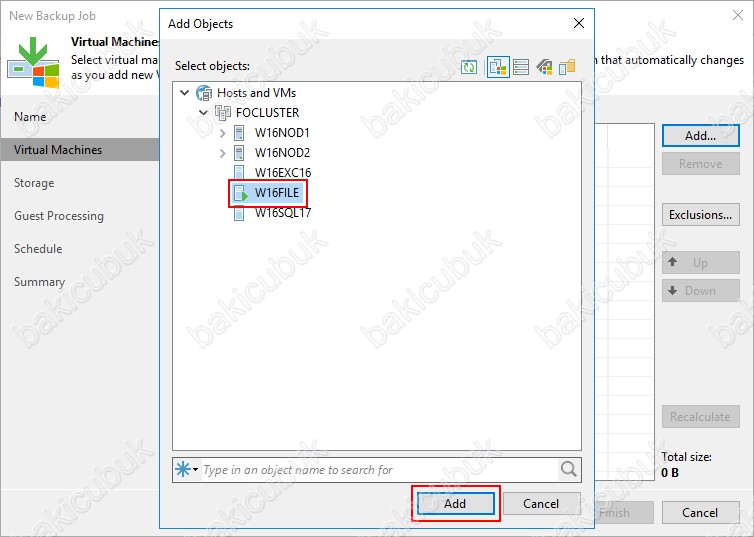Expand the W16NOD1 host node

point(222,133)
